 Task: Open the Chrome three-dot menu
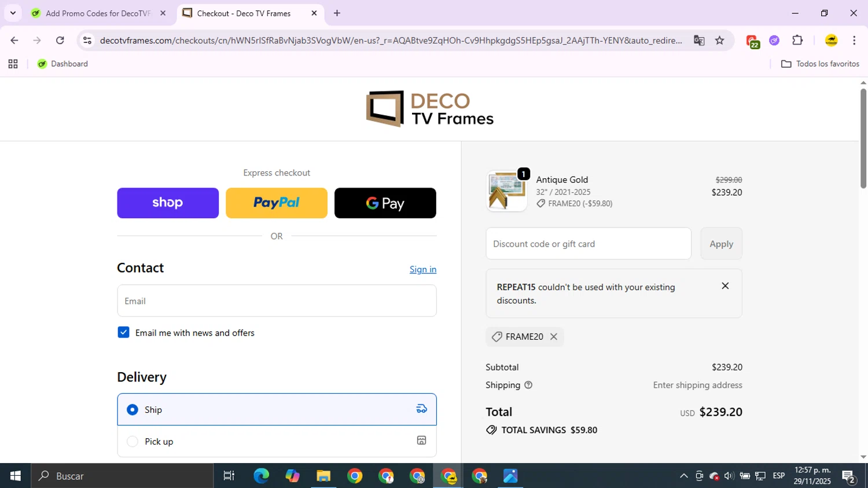click(x=854, y=41)
